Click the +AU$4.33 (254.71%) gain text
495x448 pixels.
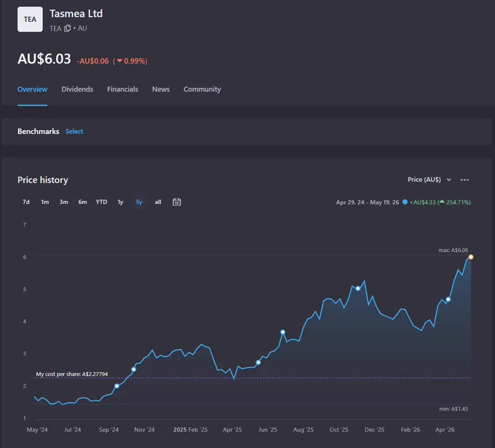(440, 203)
